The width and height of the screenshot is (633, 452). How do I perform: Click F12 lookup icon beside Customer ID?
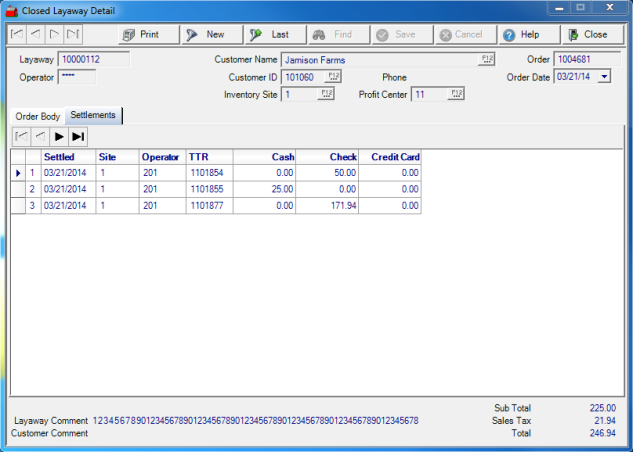[x=335, y=76]
